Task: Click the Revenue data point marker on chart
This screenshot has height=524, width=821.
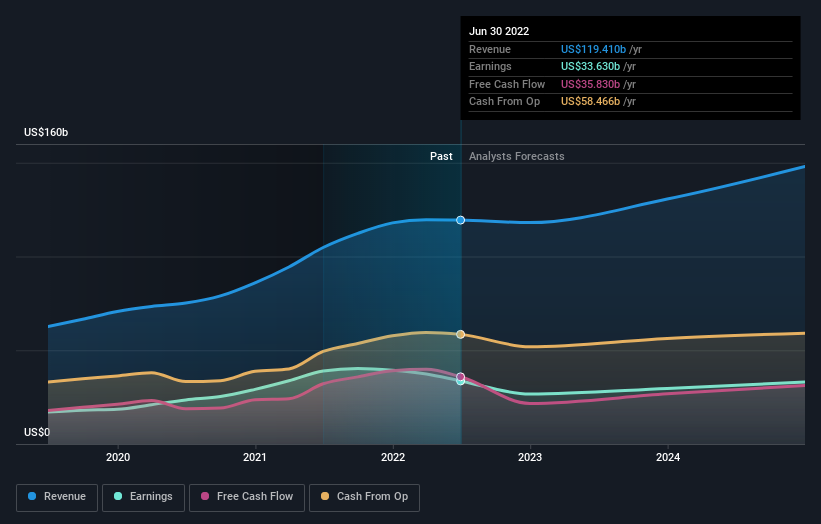Action: pyautogui.click(x=460, y=220)
